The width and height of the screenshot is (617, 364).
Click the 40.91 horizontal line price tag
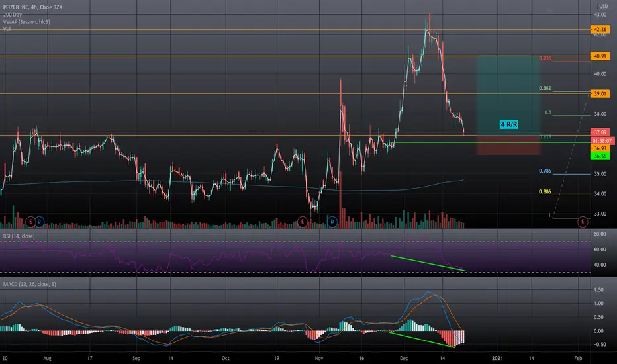pyautogui.click(x=600, y=56)
